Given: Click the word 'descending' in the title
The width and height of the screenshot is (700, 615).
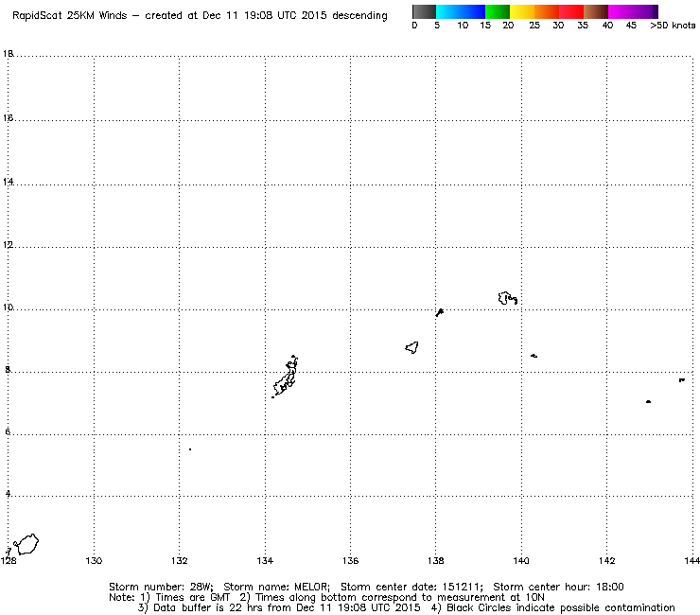Looking at the screenshot, I should tap(359, 16).
